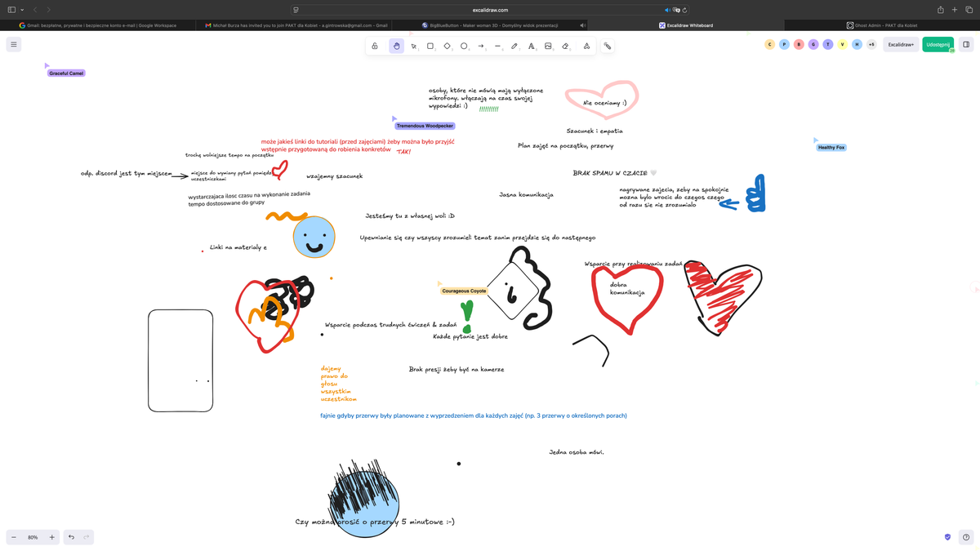Toggle the right sidebar panel
This screenshot has width=980, height=551.
[966, 45]
